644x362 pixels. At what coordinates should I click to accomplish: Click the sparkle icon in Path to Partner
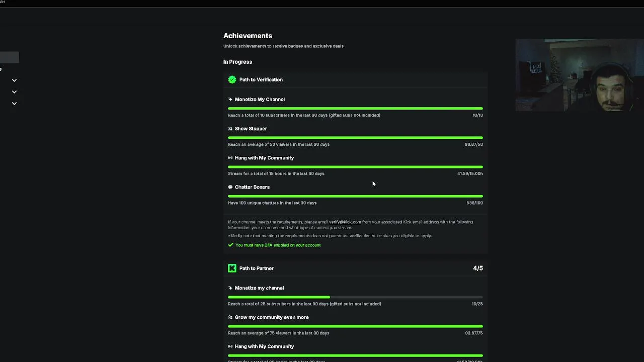(230, 288)
